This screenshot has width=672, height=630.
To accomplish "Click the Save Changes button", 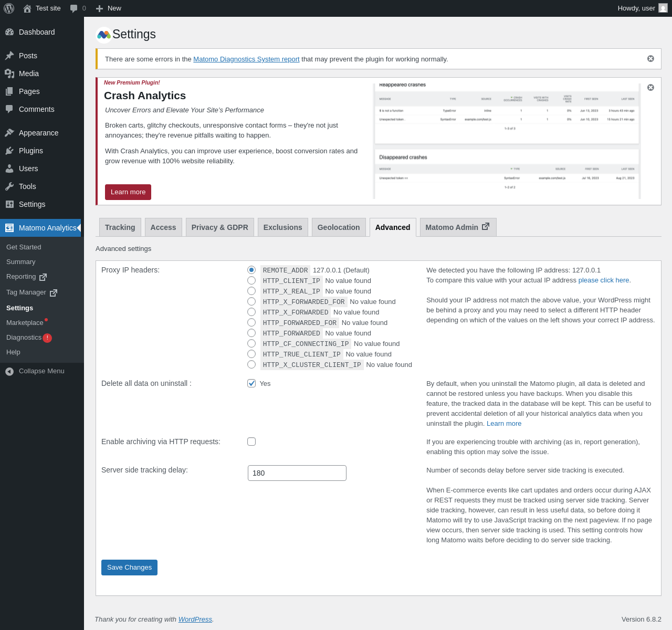I will [129, 568].
